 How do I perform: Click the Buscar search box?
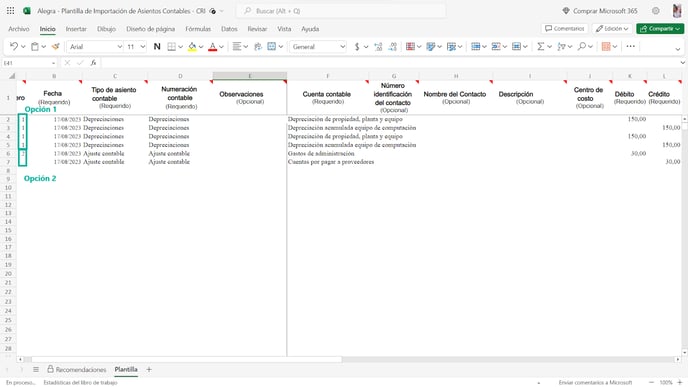(341, 11)
